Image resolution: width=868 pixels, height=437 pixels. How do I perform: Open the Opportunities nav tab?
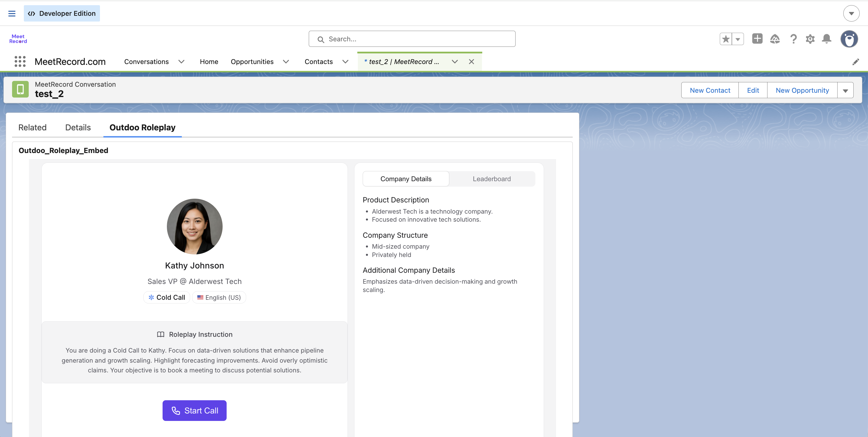(252, 62)
